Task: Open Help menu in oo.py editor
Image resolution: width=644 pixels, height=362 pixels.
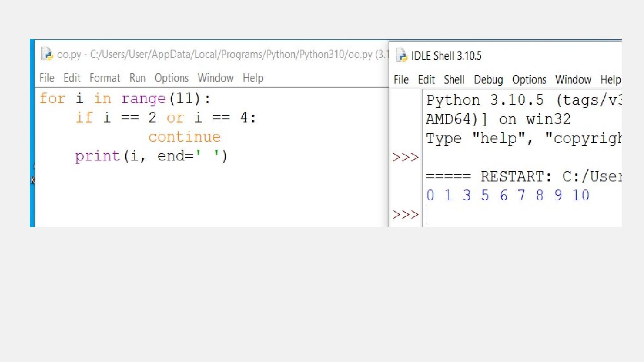Action: click(x=253, y=78)
